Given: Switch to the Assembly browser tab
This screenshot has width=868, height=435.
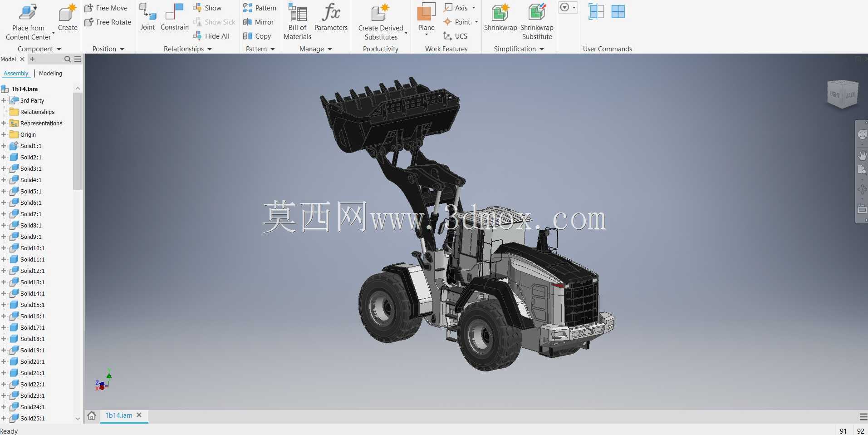Looking at the screenshot, I should [16, 73].
